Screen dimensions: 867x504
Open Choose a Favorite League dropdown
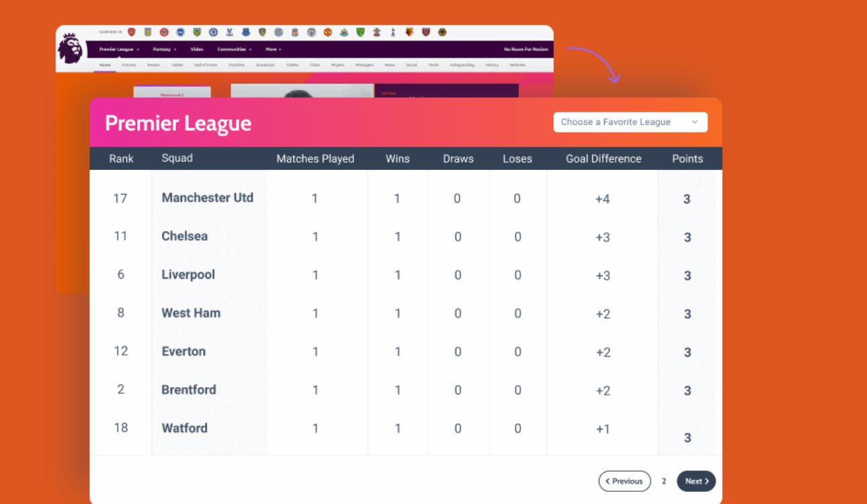click(x=630, y=122)
